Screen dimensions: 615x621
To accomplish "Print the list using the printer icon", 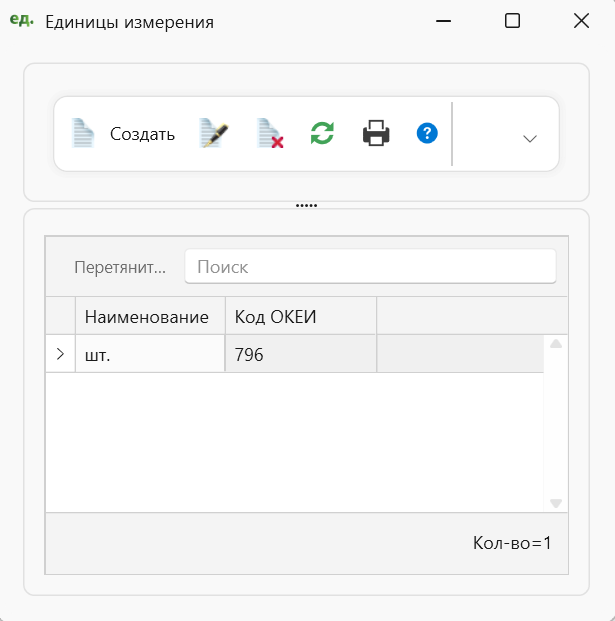I will (376, 133).
